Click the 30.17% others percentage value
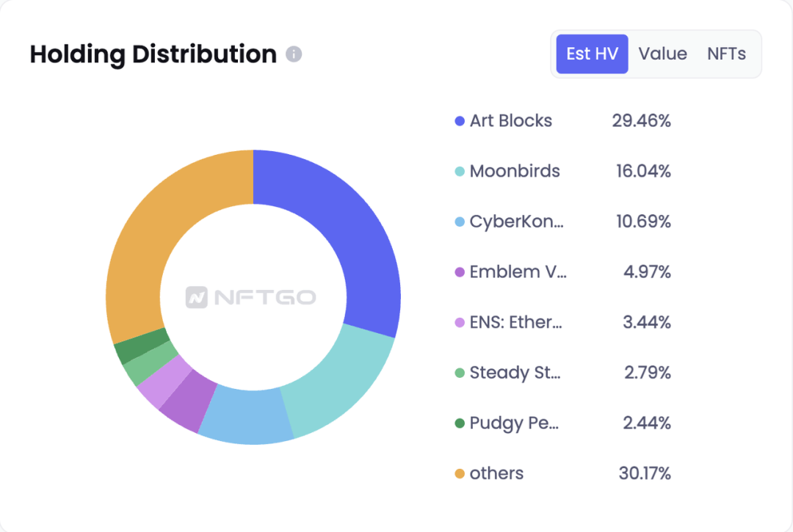Image resolution: width=793 pixels, height=532 pixels. click(645, 473)
